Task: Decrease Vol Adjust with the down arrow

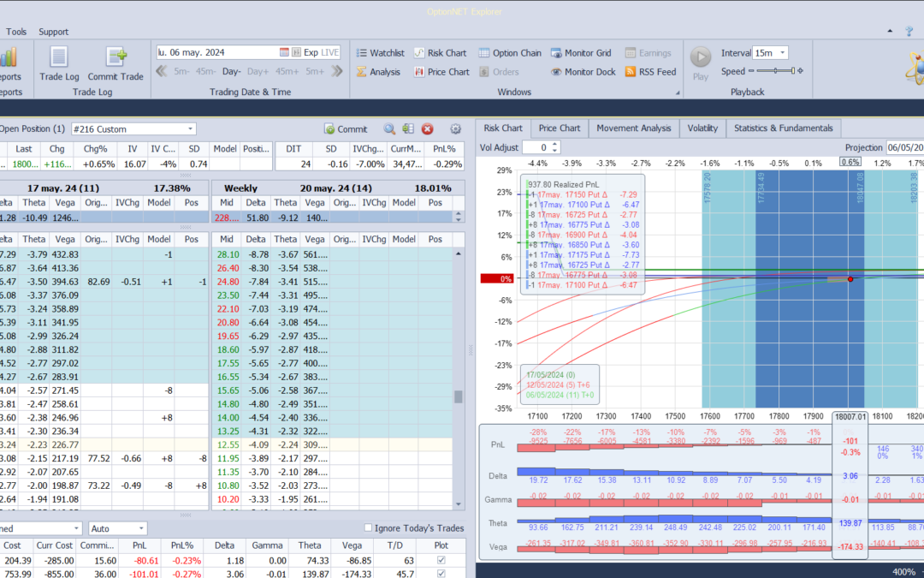Action: click(x=554, y=151)
